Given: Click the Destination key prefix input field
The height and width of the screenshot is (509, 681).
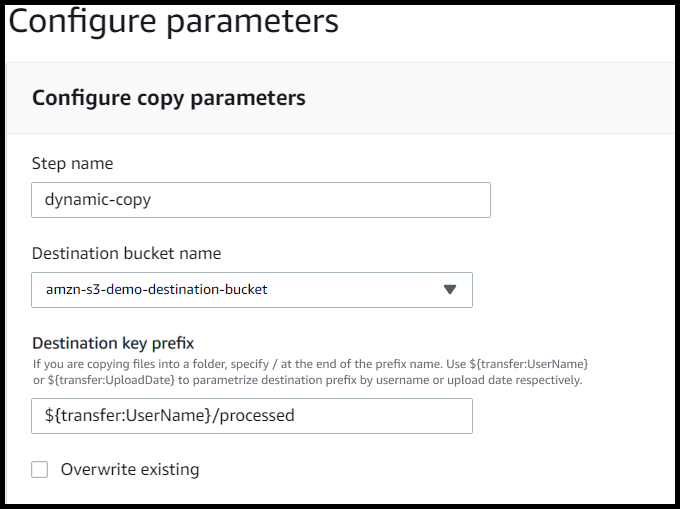Looking at the screenshot, I should point(252,416).
